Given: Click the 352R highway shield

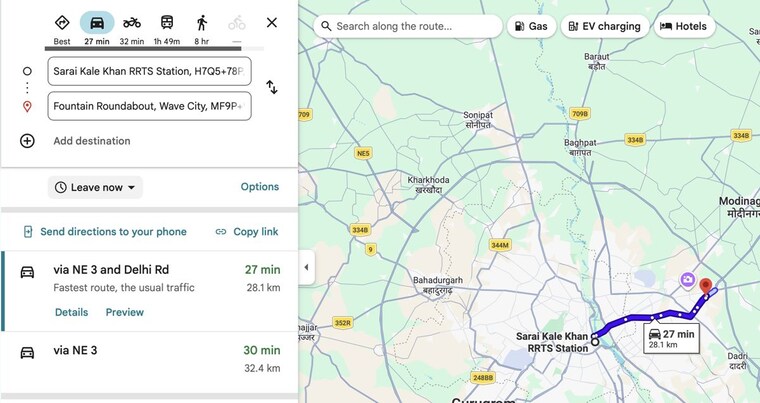Looking at the screenshot, I should point(343,323).
